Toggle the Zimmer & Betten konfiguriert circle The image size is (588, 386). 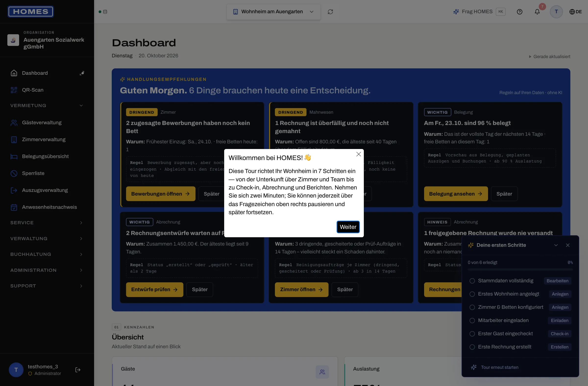tap(472, 307)
